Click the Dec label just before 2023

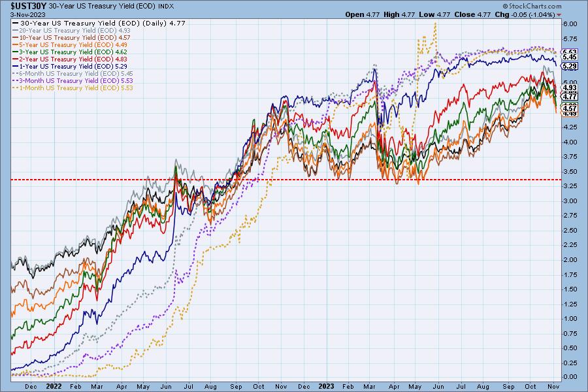pyautogui.click(x=304, y=386)
